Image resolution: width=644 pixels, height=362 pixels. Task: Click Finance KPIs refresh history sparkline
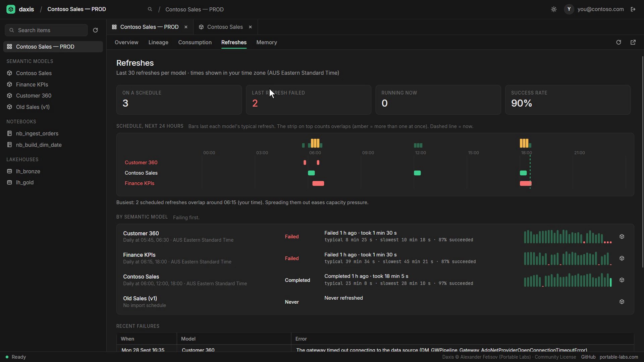pos(568,258)
